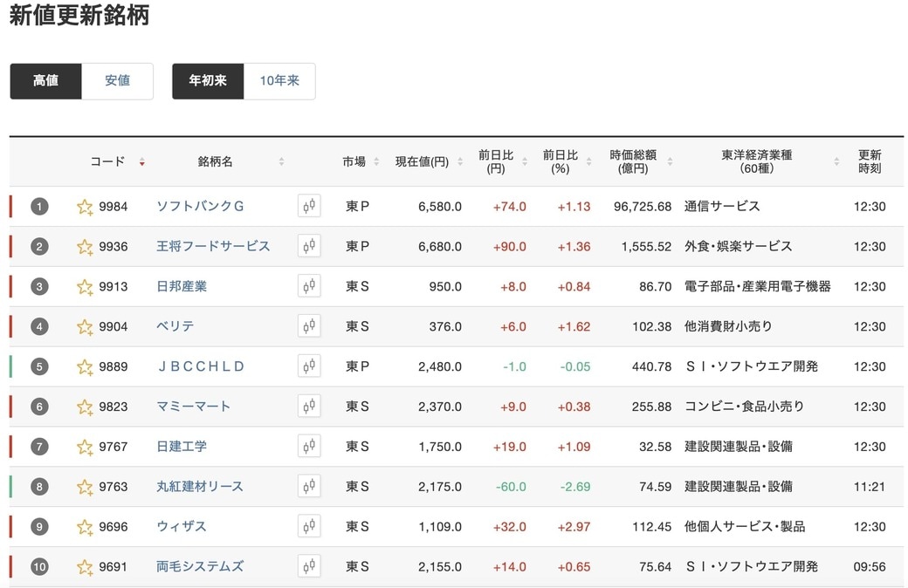Favorite 日邦産業 with star icon

coord(85,286)
